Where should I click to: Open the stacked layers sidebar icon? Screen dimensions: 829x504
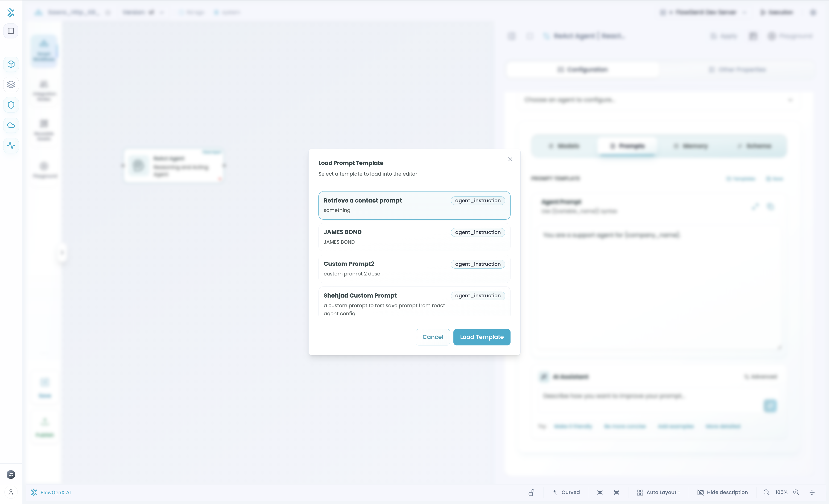[11, 84]
